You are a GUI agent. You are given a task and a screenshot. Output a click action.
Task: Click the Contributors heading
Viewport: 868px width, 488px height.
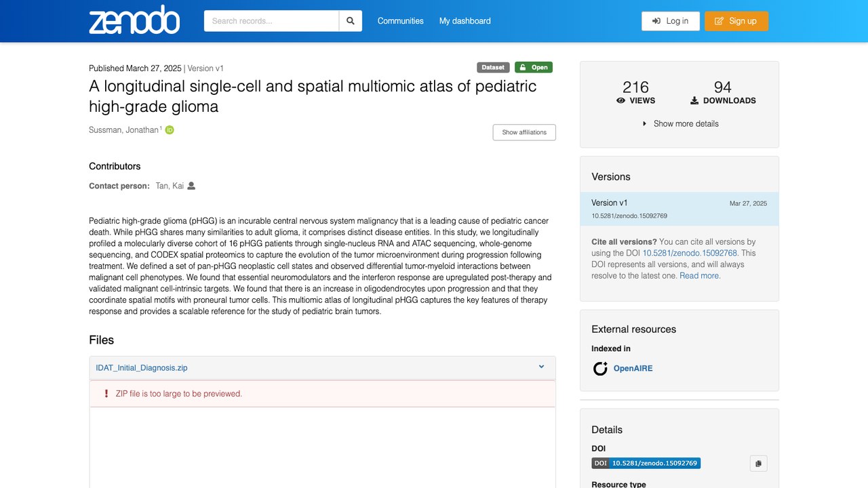pos(115,166)
